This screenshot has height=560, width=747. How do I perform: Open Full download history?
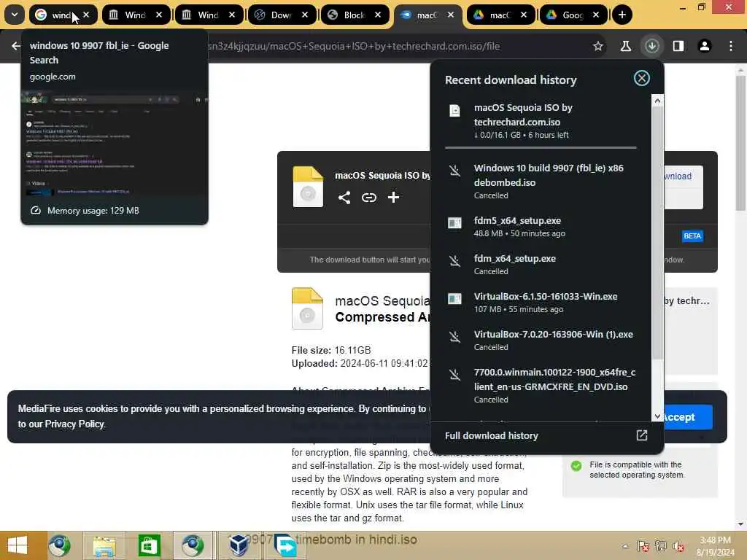[x=492, y=436]
